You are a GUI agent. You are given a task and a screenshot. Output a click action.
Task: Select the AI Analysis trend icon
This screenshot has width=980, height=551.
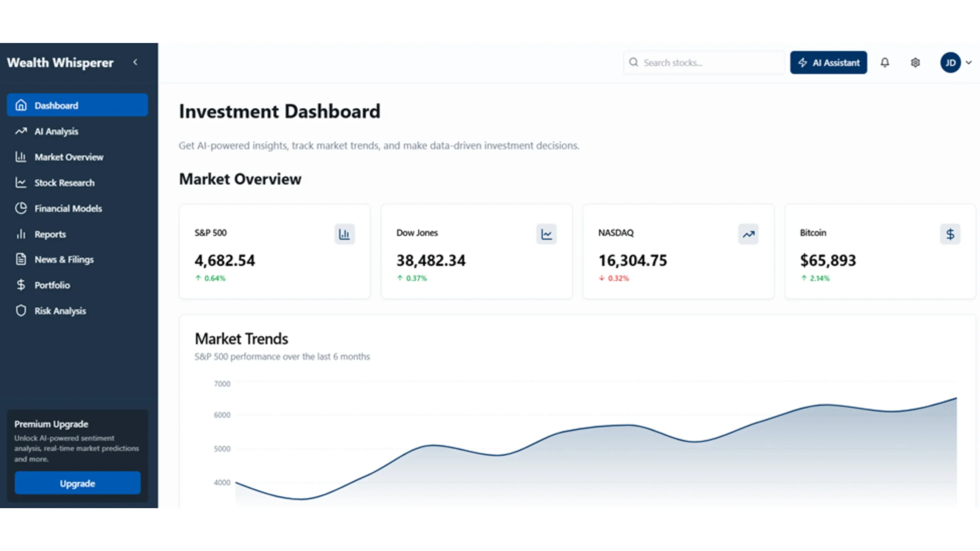tap(21, 131)
